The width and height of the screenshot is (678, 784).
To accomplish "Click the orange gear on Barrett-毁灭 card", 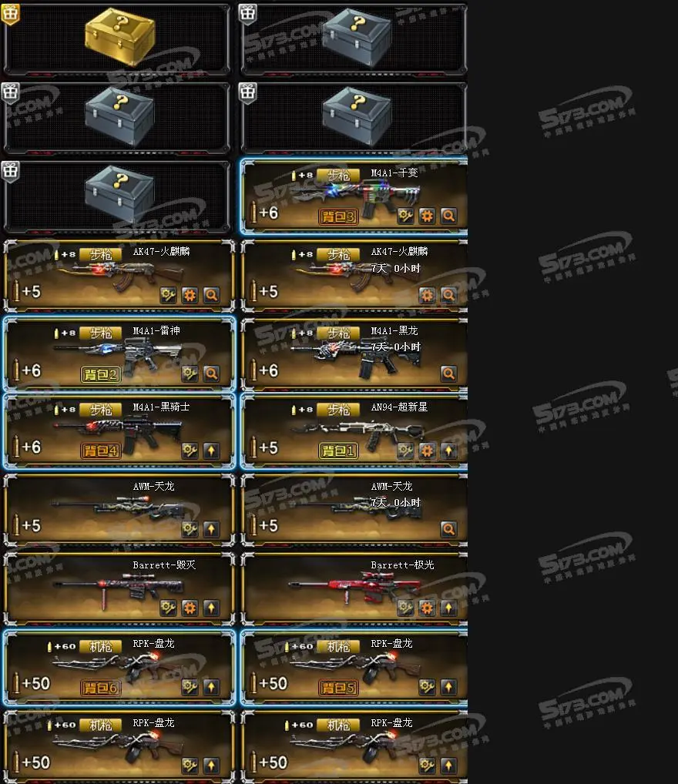I will 190,608.
